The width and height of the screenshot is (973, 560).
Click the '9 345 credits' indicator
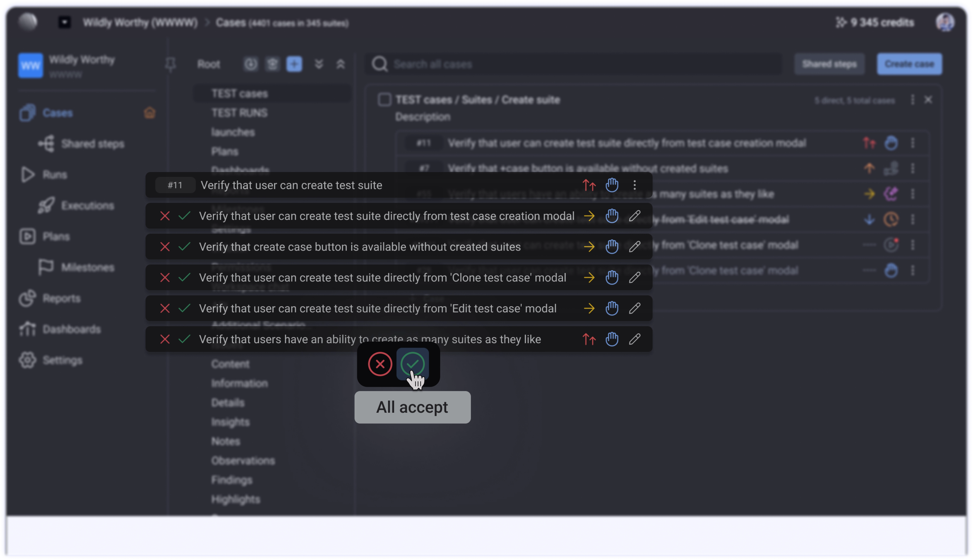click(x=875, y=23)
